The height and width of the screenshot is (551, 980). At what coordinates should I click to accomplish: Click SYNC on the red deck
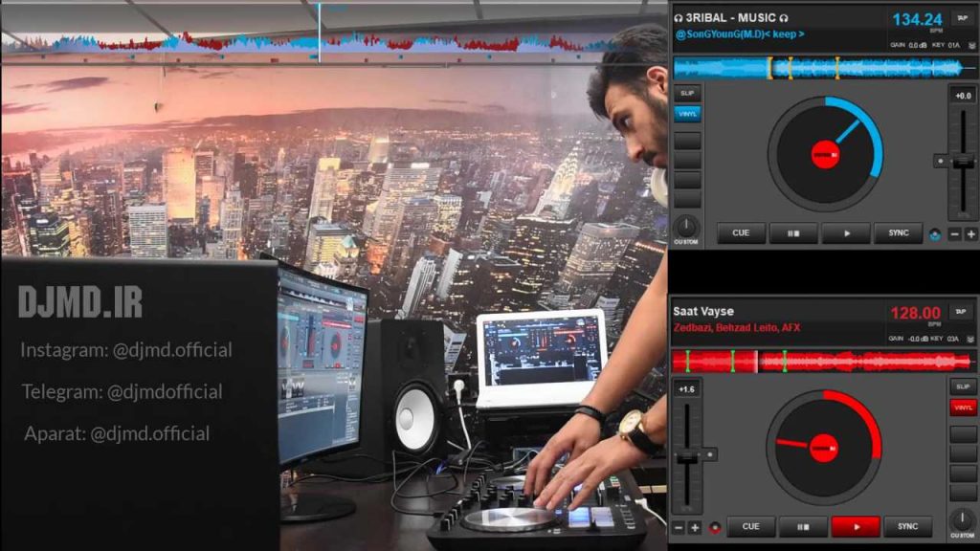[907, 527]
